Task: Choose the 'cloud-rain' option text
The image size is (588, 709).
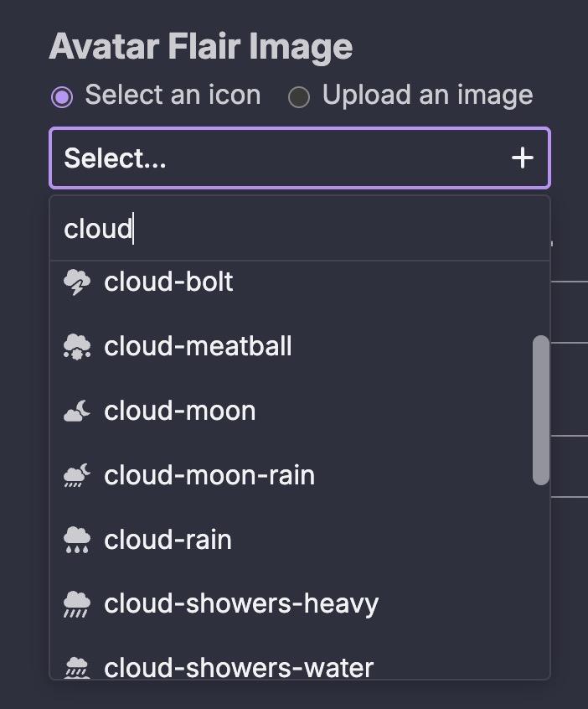Action: coord(168,540)
